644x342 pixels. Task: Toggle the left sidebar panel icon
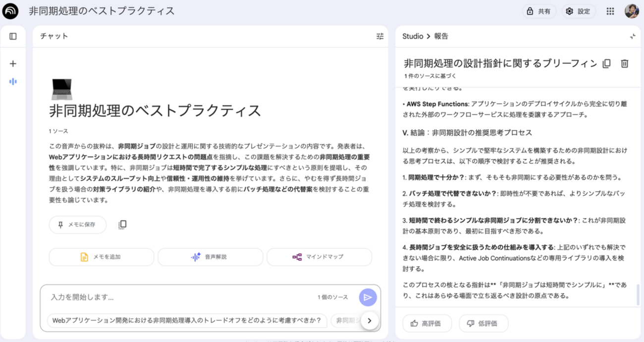point(13,36)
